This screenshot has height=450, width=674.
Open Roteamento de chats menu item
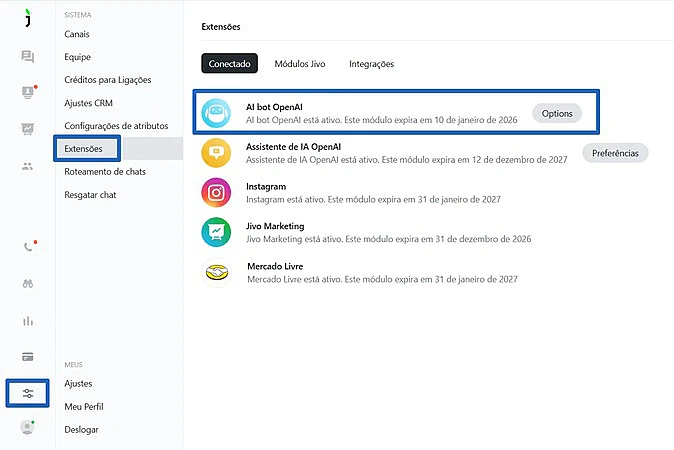pos(105,172)
